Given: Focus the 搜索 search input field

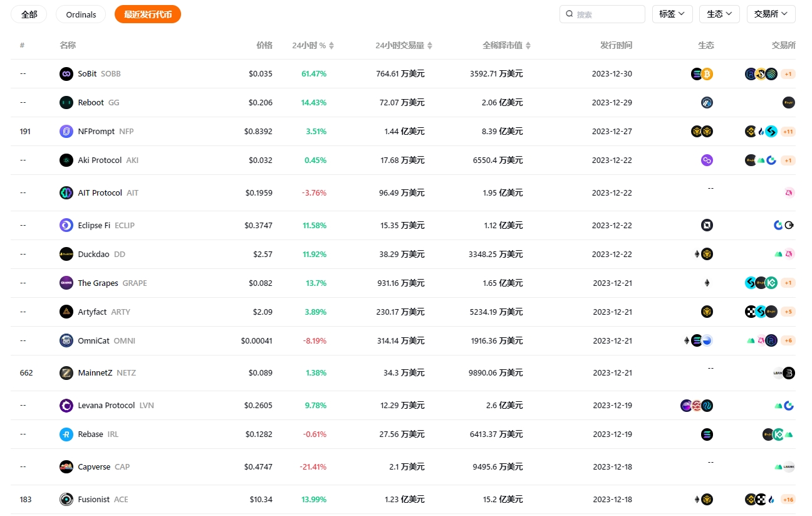Looking at the screenshot, I should point(602,14).
